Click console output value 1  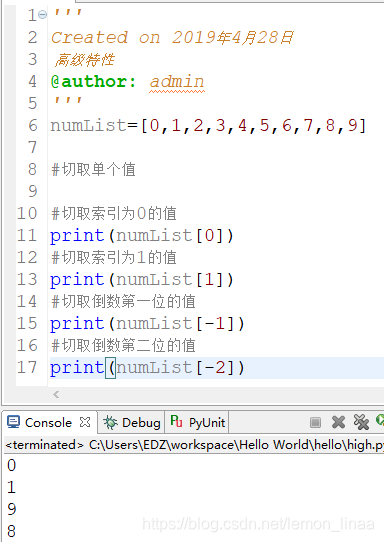[x=11, y=487]
